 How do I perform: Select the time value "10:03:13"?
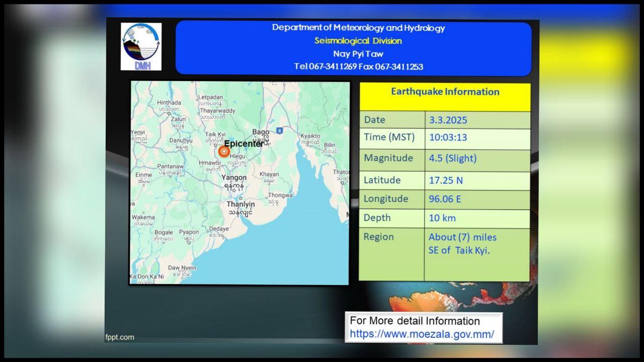(448, 137)
